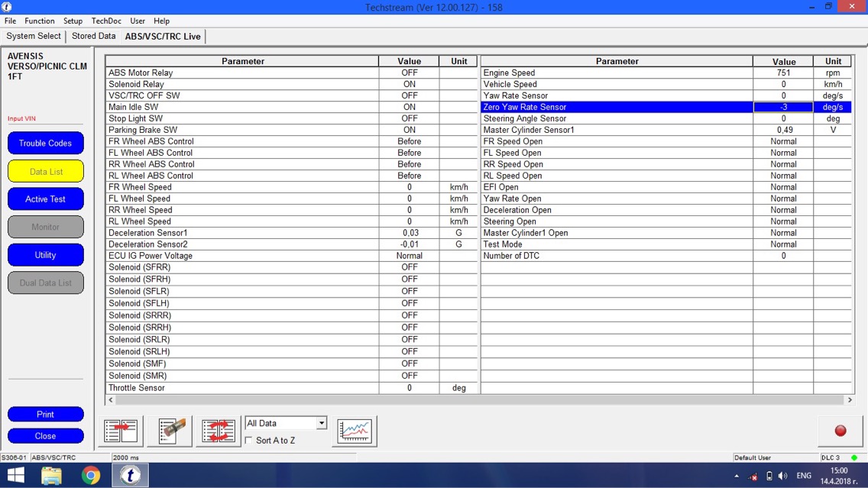Show hidden system tray icons
The width and height of the screenshot is (868, 488).
coord(737,476)
